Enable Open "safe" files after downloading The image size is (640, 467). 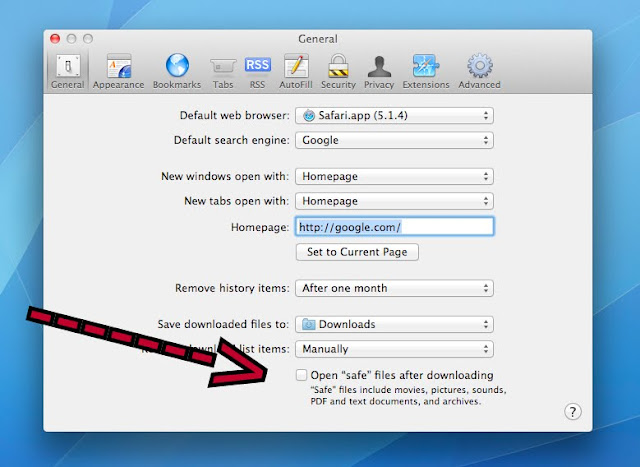(x=301, y=375)
